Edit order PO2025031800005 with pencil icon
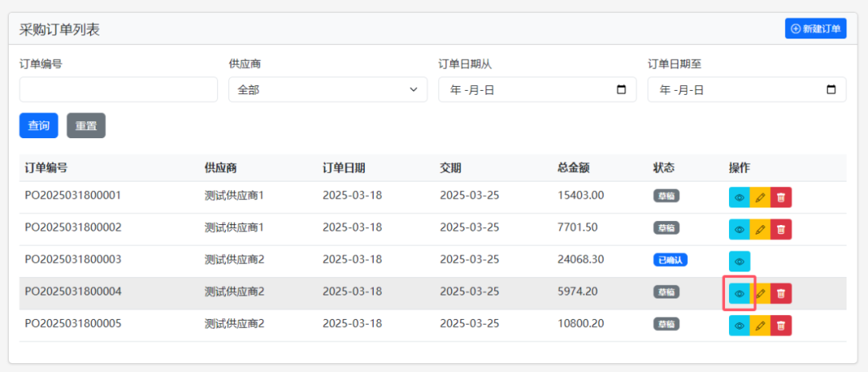The width and height of the screenshot is (868, 372). pyautogui.click(x=760, y=325)
